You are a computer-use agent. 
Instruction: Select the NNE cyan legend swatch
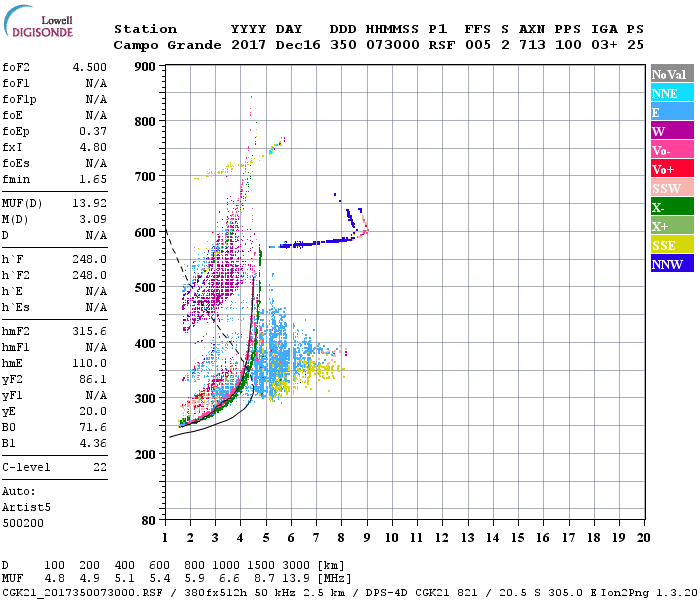pos(672,93)
